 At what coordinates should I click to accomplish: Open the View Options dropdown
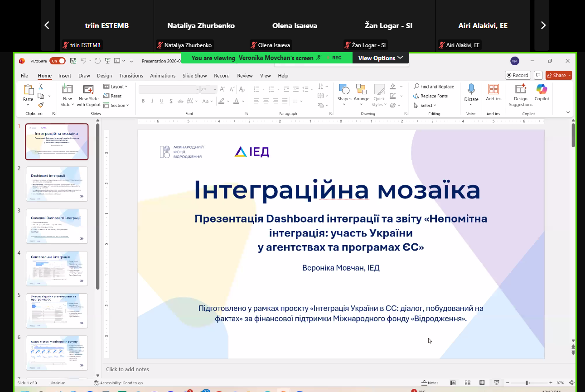(380, 58)
